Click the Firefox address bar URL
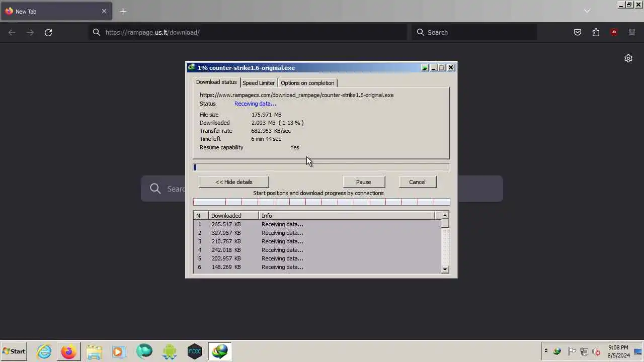The image size is (644, 362). 152,32
